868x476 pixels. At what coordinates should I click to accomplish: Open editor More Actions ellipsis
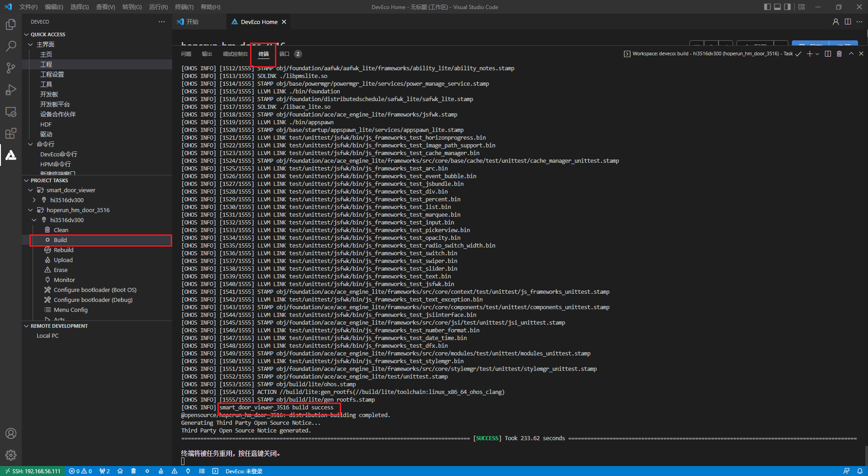tap(859, 22)
